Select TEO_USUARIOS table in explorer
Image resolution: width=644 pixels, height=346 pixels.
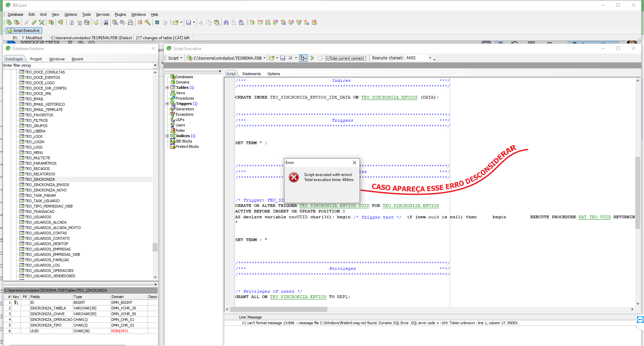click(38, 217)
